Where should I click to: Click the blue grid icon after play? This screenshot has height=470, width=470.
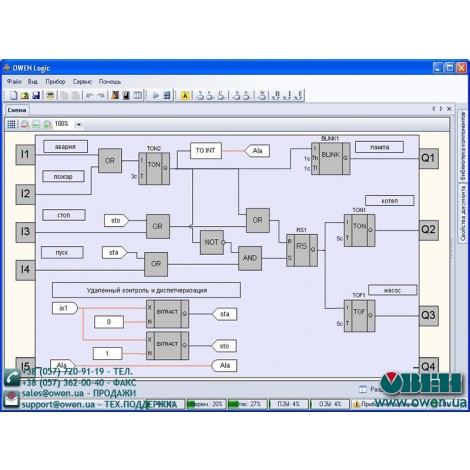[x=167, y=96]
